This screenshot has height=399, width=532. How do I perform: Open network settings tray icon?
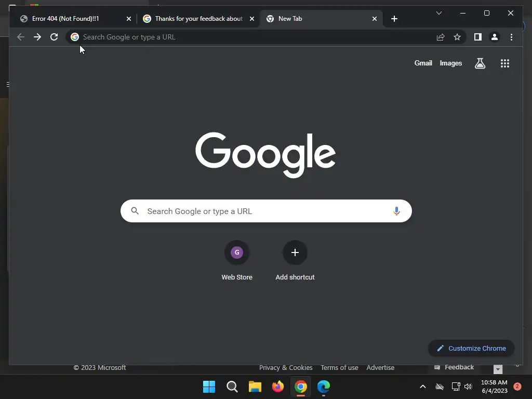coord(456,387)
